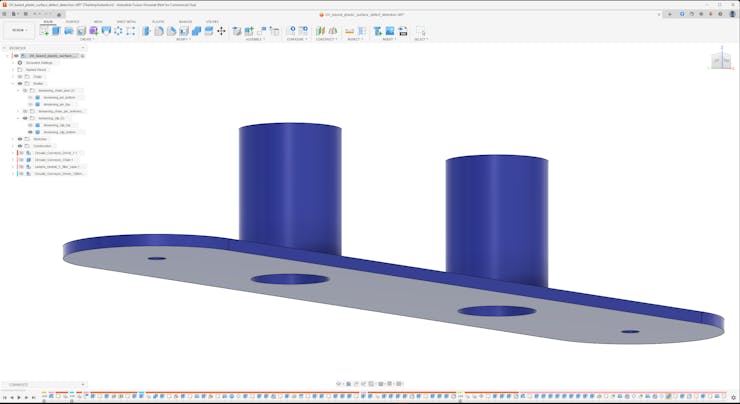Switch to the Surface tab
The width and height of the screenshot is (740, 404).
(x=73, y=21)
